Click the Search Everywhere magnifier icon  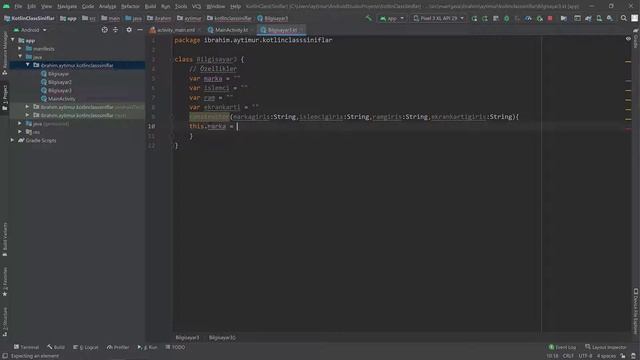pos(624,18)
